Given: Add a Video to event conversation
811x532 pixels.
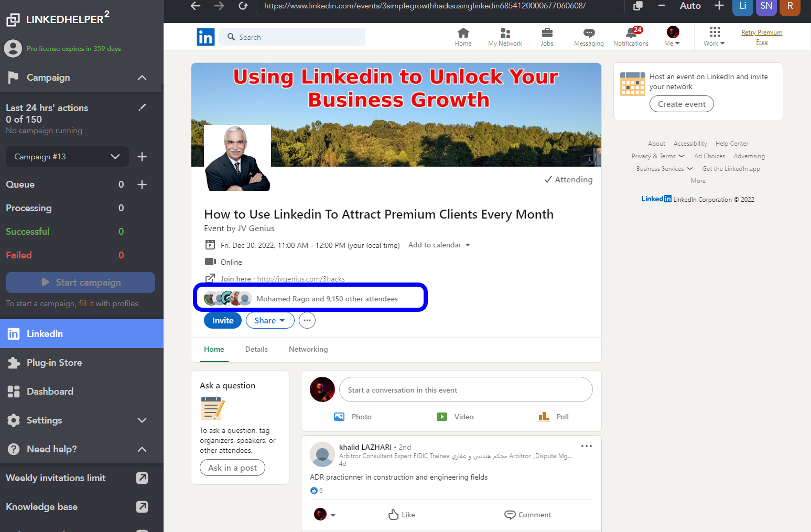Looking at the screenshot, I should pos(455,417).
